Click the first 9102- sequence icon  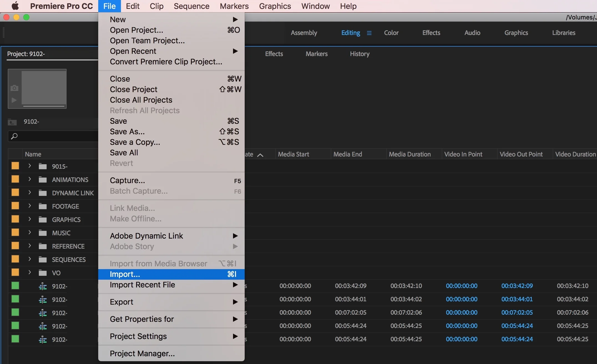pyautogui.click(x=43, y=286)
